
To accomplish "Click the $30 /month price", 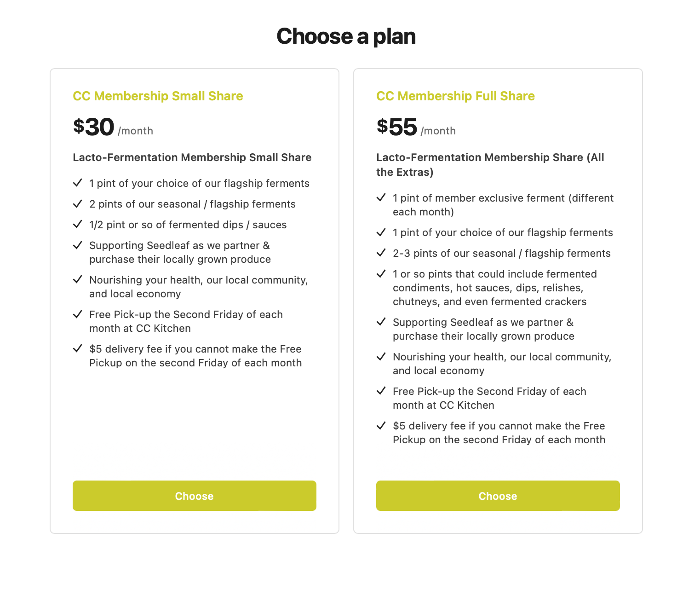I will click(x=113, y=127).
